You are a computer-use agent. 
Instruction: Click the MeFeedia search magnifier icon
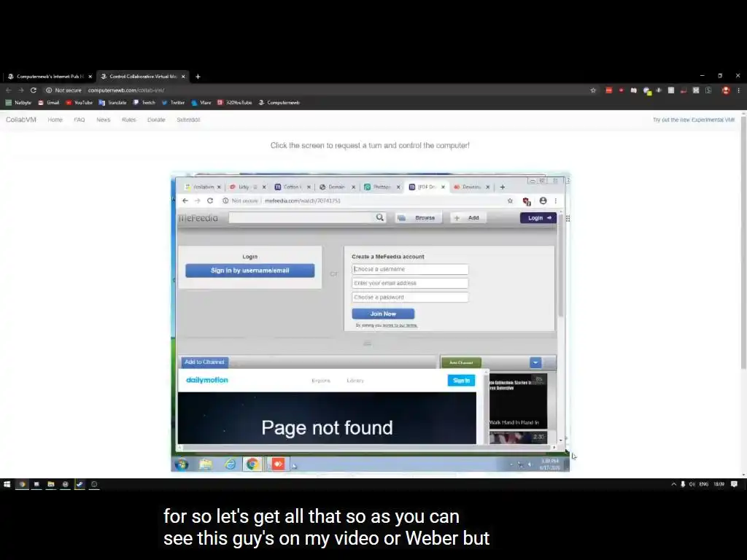(379, 217)
